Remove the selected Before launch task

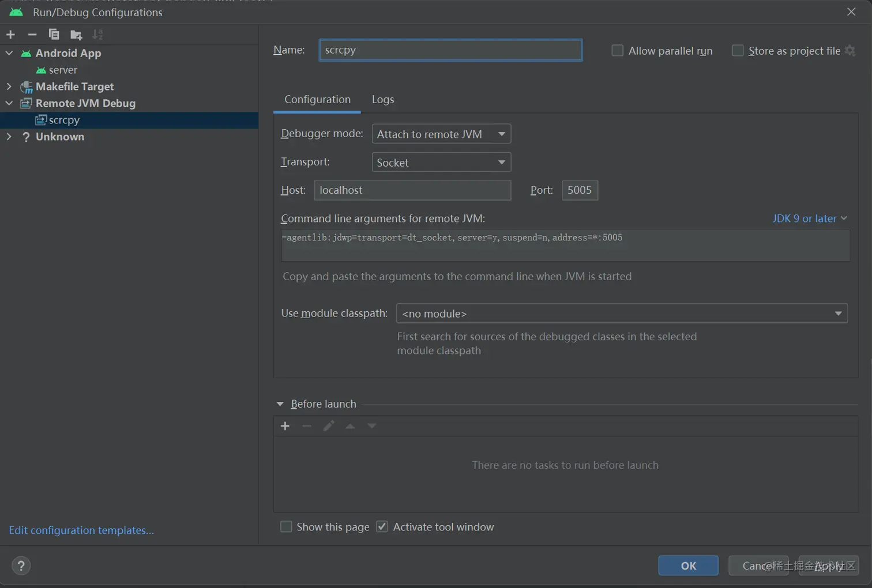(307, 426)
